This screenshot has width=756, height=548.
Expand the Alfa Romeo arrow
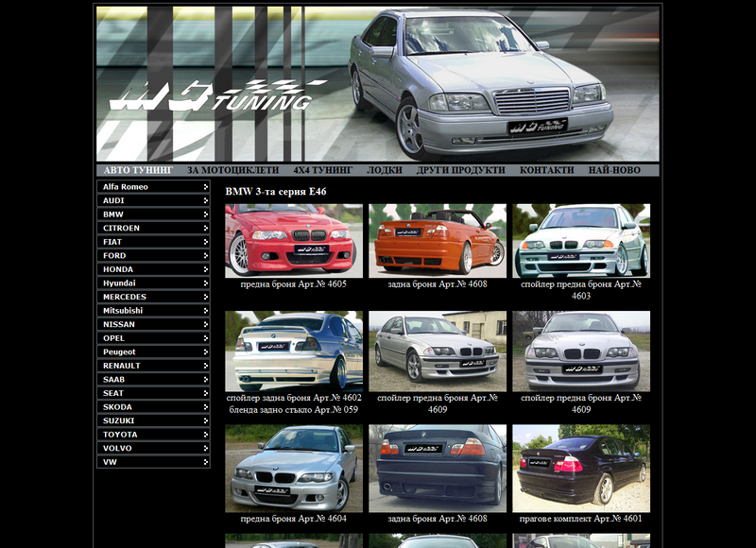click(206, 186)
